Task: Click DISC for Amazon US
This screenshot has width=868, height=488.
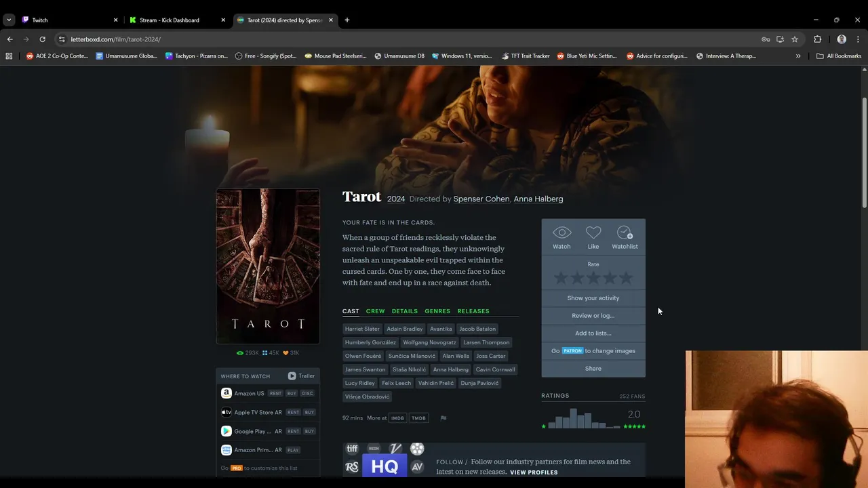Action: pos(308,393)
